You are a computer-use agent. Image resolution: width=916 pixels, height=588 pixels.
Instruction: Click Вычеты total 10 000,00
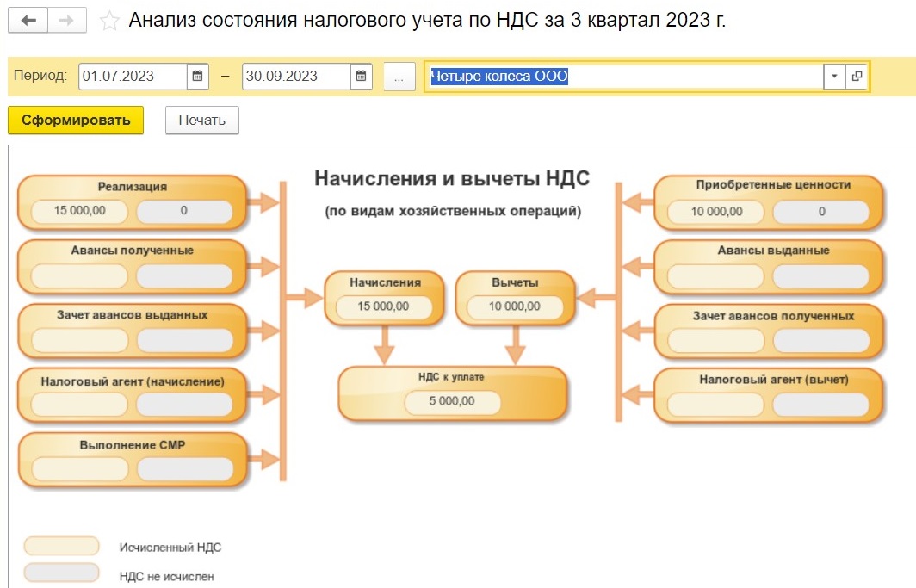(515, 306)
